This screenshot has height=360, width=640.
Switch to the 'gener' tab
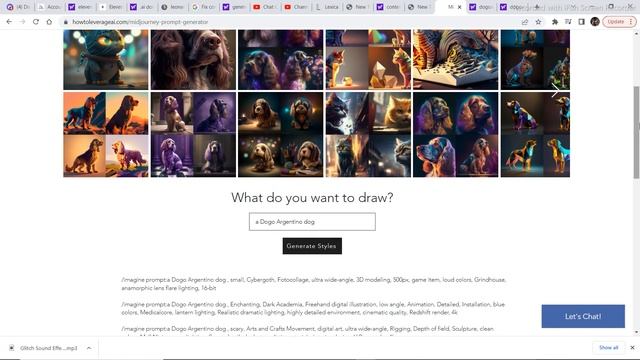[235, 7]
